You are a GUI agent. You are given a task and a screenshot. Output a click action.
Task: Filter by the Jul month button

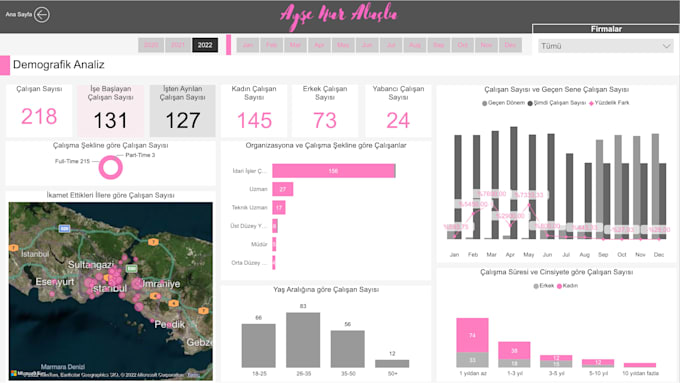391,45
